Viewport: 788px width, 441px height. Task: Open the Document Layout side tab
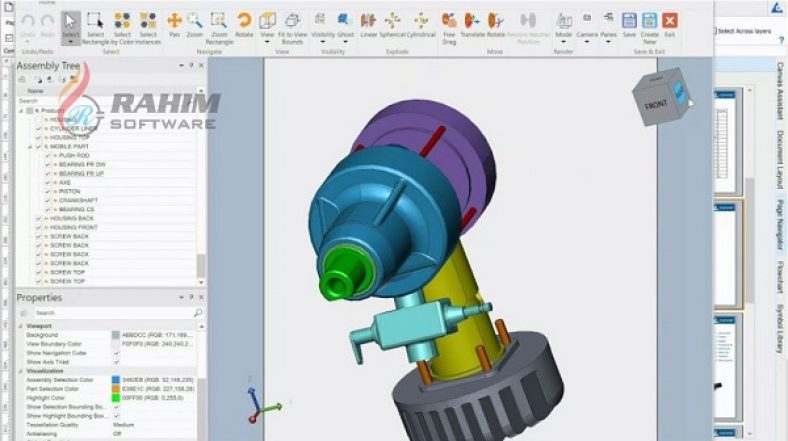[780, 159]
